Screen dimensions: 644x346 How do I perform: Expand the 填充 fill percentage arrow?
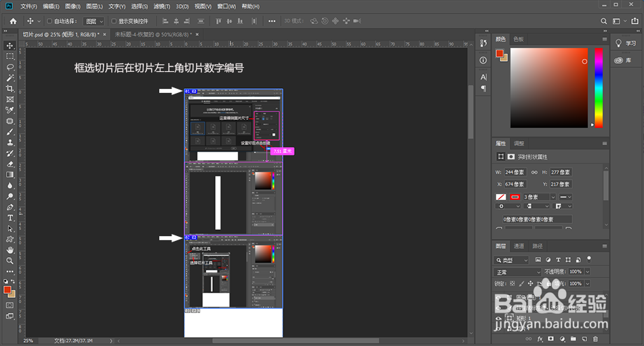[x=587, y=284]
